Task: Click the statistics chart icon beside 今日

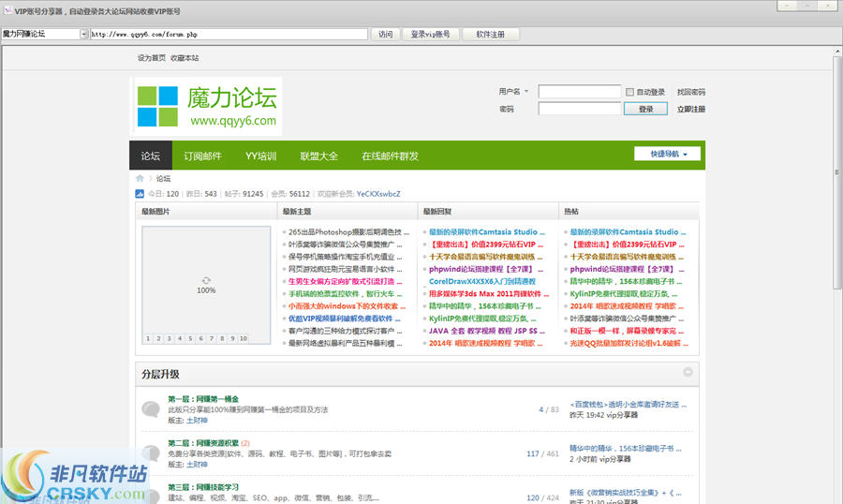Action: (140, 194)
